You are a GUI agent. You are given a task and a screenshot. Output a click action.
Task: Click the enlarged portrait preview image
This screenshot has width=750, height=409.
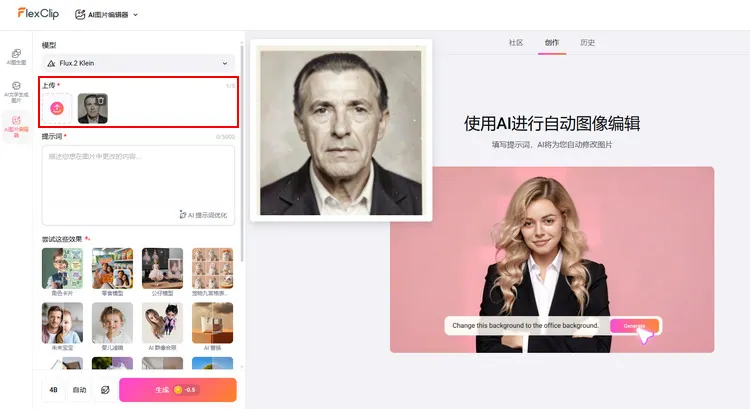pos(341,131)
